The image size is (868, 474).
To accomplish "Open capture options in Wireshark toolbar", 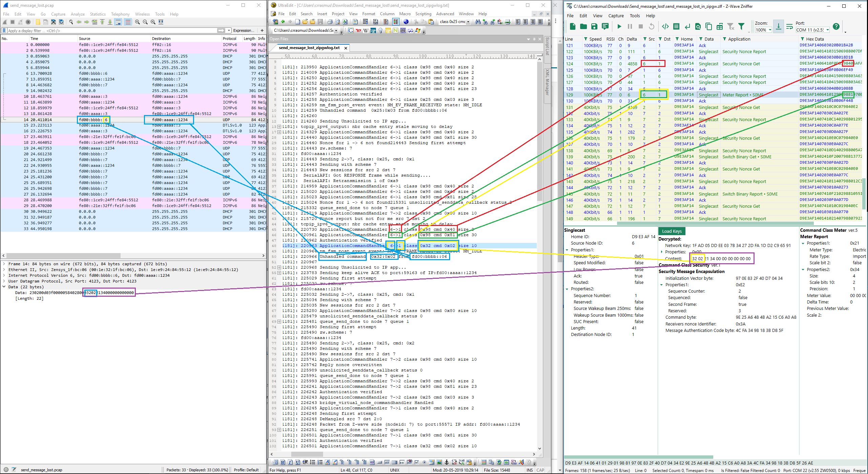I will [28, 22].
